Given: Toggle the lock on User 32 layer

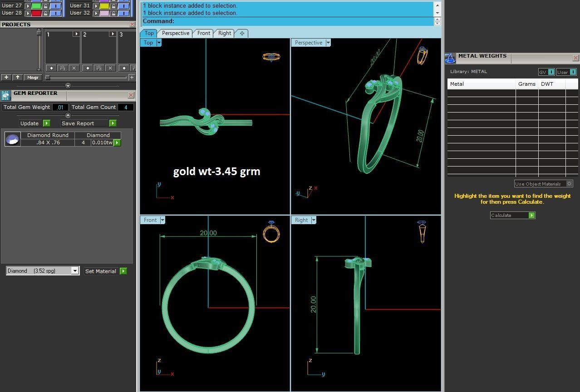Looking at the screenshot, I should 113,13.
